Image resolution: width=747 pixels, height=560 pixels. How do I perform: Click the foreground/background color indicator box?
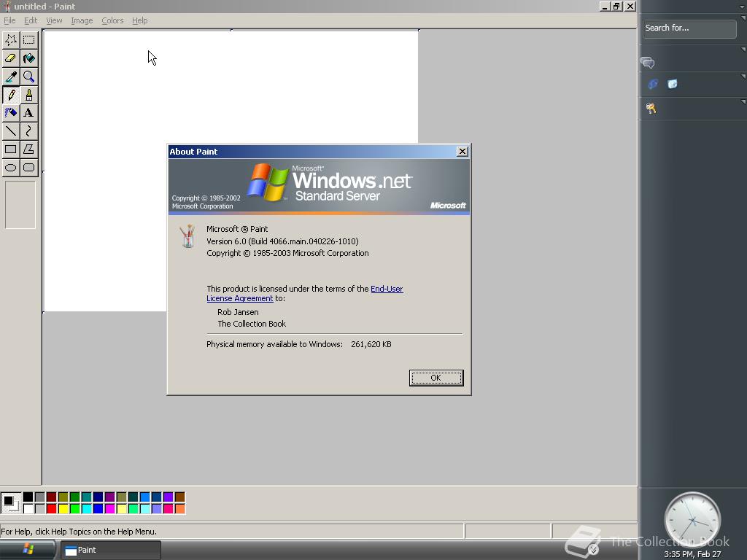(x=11, y=503)
